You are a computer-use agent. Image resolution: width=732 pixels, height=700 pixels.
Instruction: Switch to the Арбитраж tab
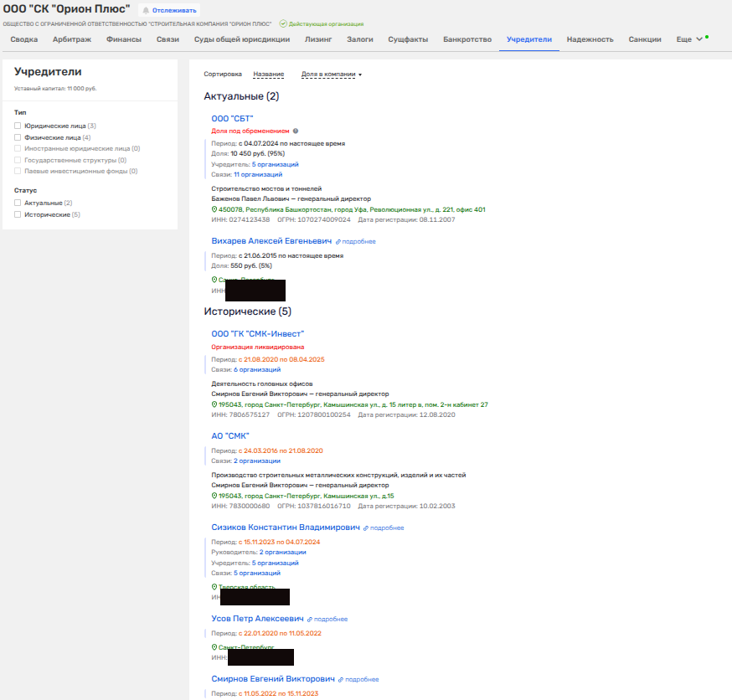pyautogui.click(x=72, y=39)
